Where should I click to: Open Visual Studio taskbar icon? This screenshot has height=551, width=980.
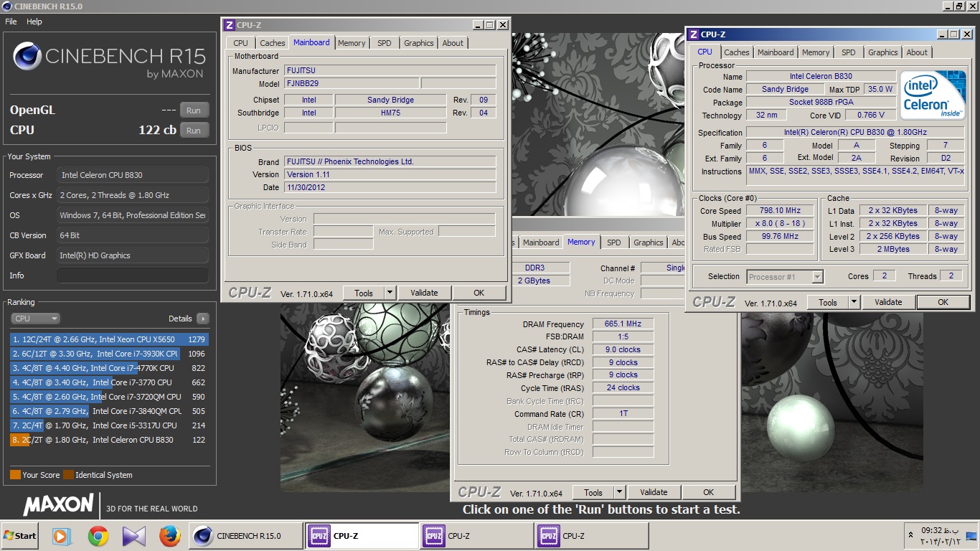134,536
